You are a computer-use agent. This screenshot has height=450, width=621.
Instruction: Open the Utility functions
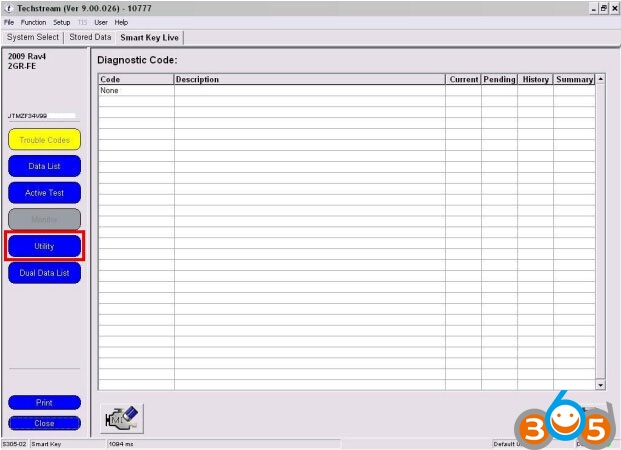44,246
